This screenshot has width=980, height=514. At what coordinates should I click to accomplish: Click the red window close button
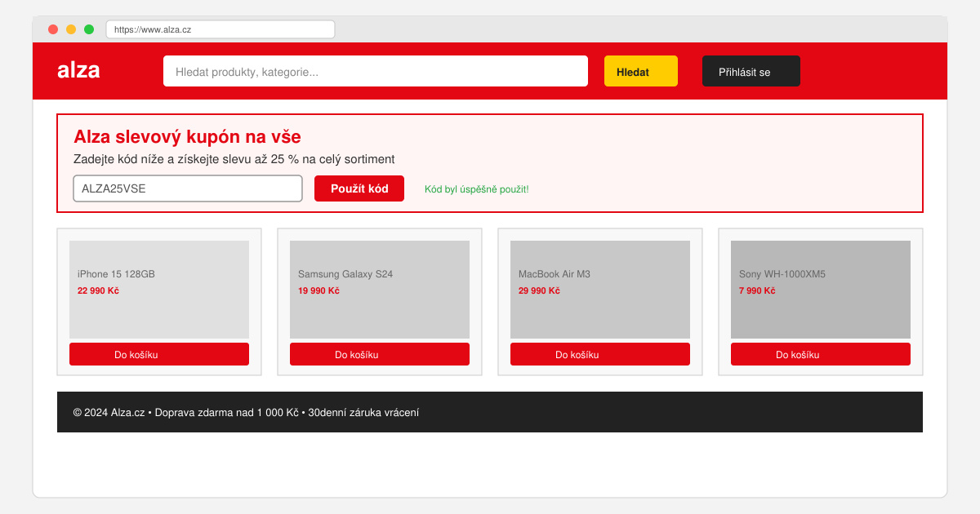[x=53, y=29]
